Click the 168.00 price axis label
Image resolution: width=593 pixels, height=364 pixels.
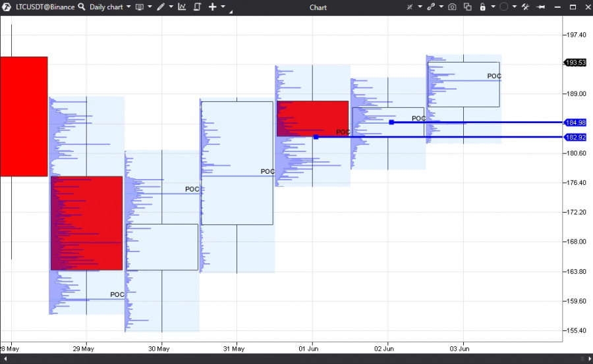coord(577,242)
